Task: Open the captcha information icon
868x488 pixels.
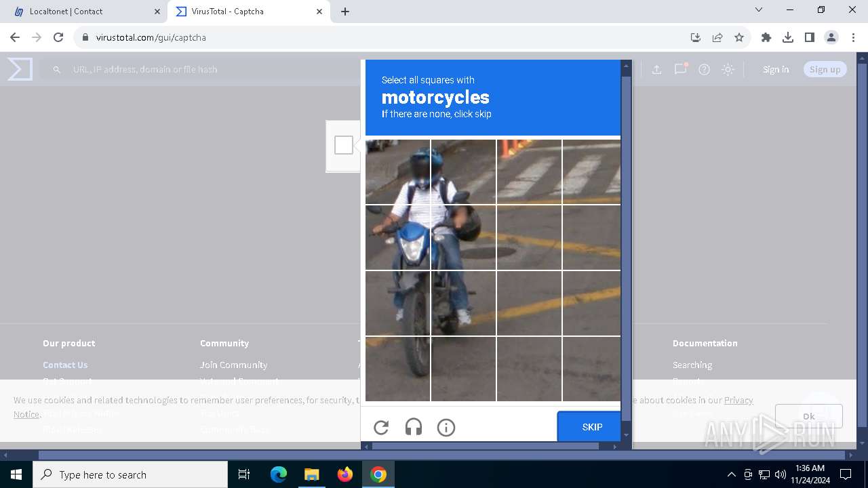Action: pyautogui.click(x=446, y=427)
